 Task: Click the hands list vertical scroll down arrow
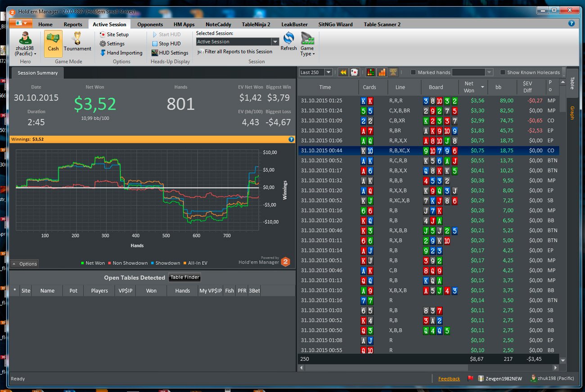[562, 361]
